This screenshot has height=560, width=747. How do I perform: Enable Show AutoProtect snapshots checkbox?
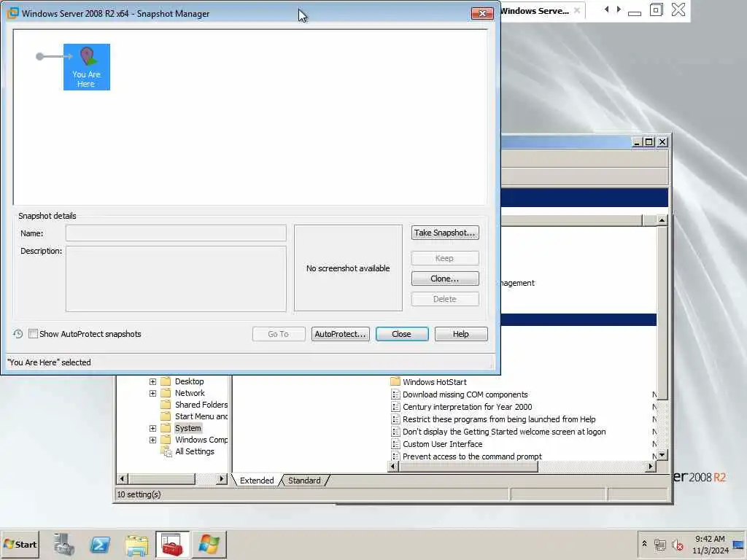(x=33, y=334)
